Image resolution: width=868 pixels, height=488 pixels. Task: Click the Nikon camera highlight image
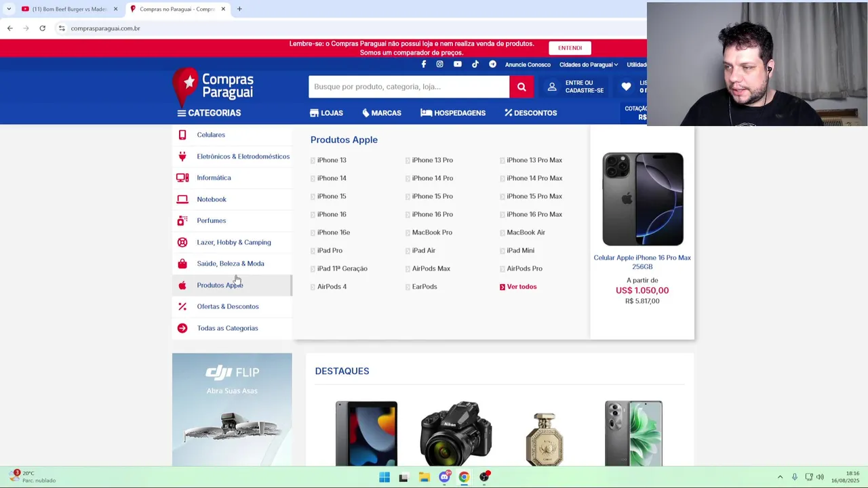(456, 433)
